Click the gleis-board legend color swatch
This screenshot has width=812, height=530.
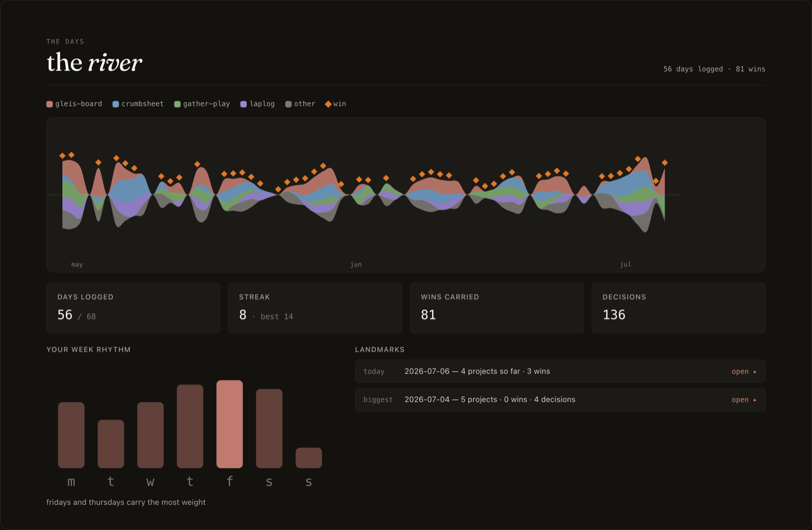50,104
